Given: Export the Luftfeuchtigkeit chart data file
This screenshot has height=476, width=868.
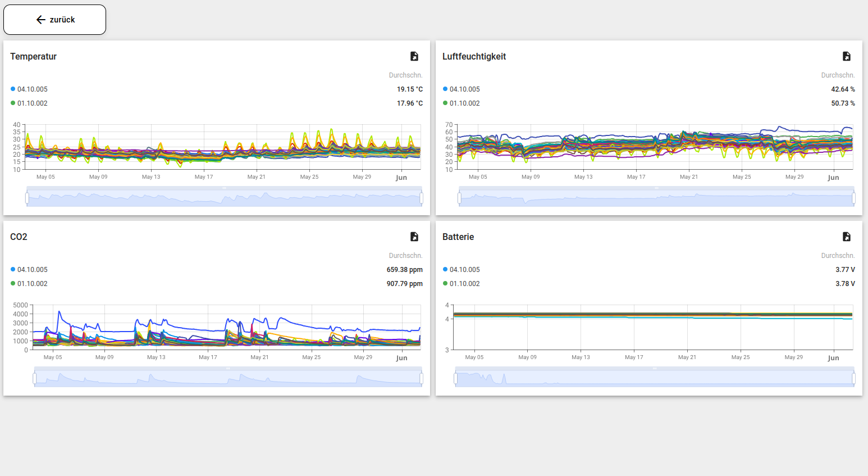Looking at the screenshot, I should coord(847,56).
